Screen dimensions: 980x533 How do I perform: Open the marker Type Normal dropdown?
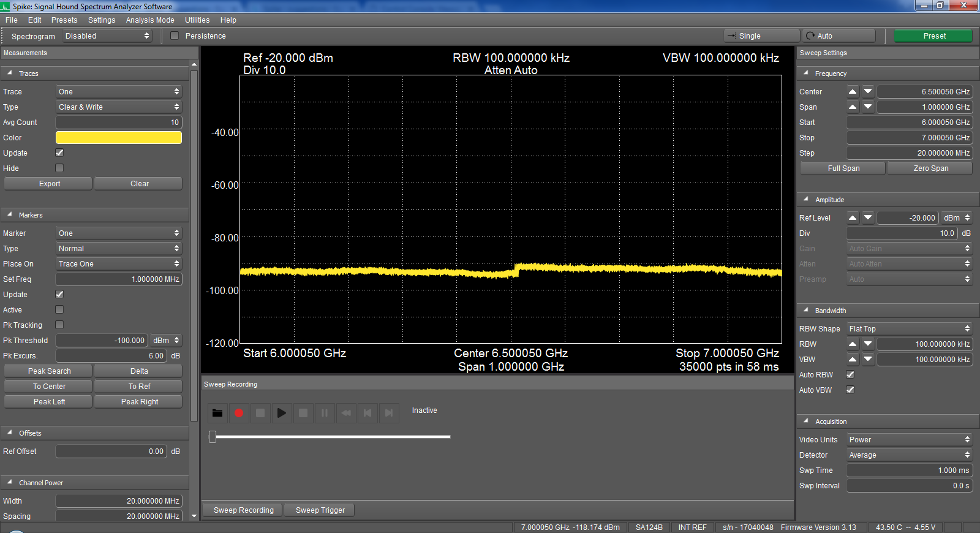pos(119,248)
